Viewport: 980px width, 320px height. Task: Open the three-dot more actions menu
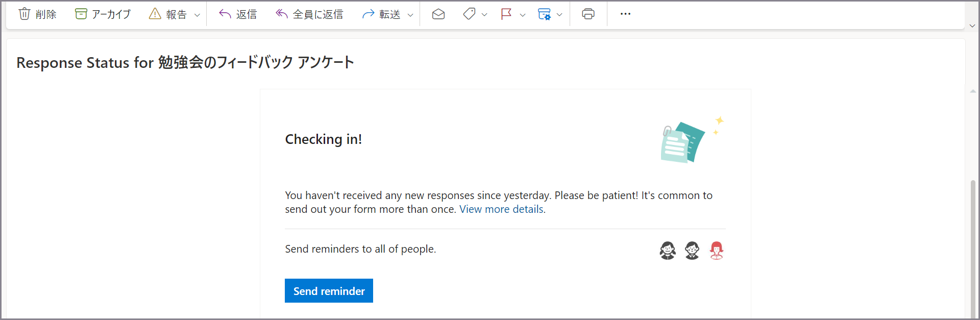(625, 14)
